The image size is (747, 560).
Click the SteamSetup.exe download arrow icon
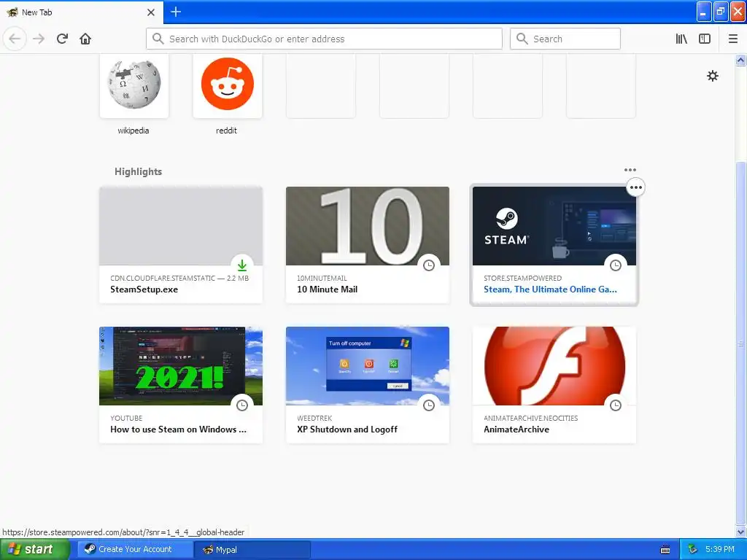(242, 265)
